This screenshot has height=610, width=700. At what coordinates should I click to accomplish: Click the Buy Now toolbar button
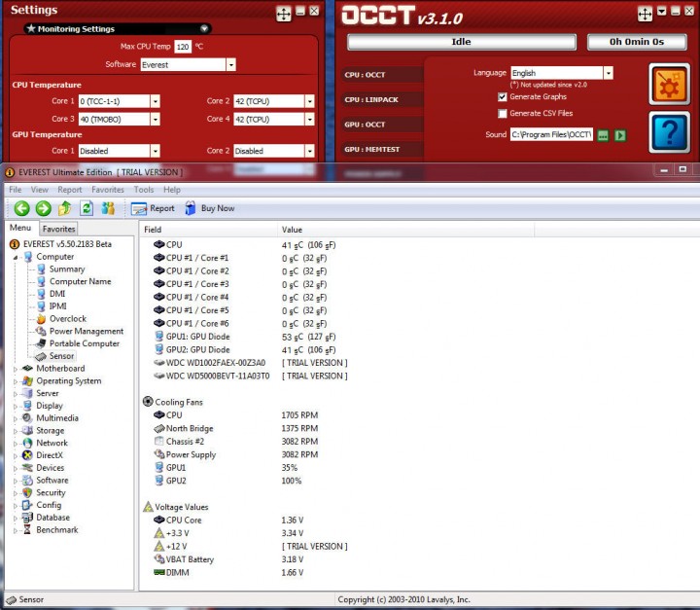[x=210, y=208]
